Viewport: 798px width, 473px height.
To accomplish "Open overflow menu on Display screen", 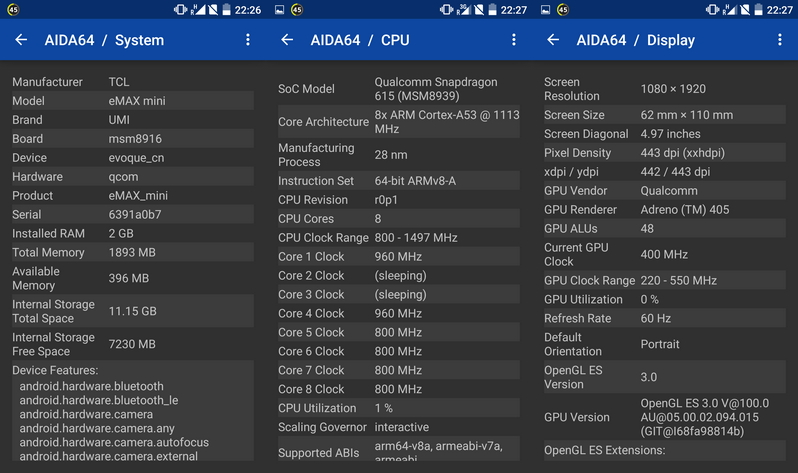I will click(780, 40).
